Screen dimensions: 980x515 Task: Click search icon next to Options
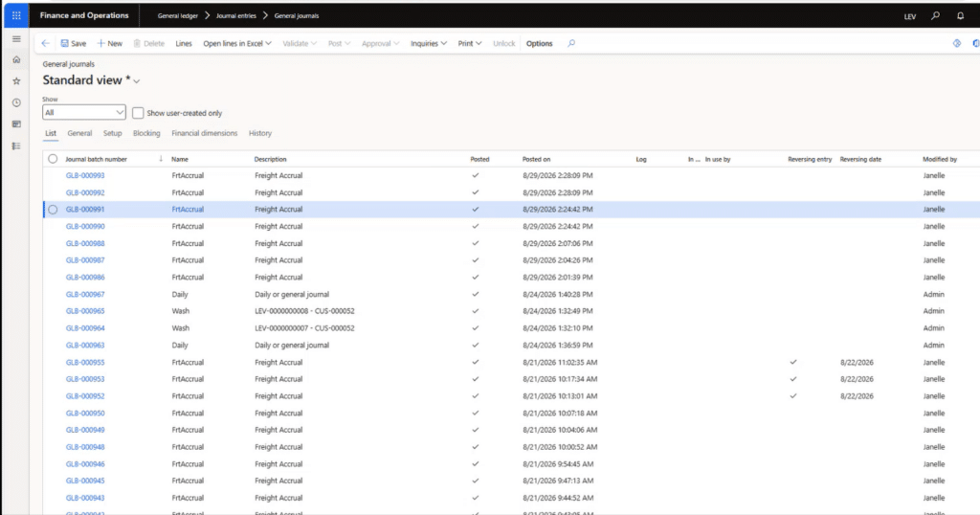point(571,43)
